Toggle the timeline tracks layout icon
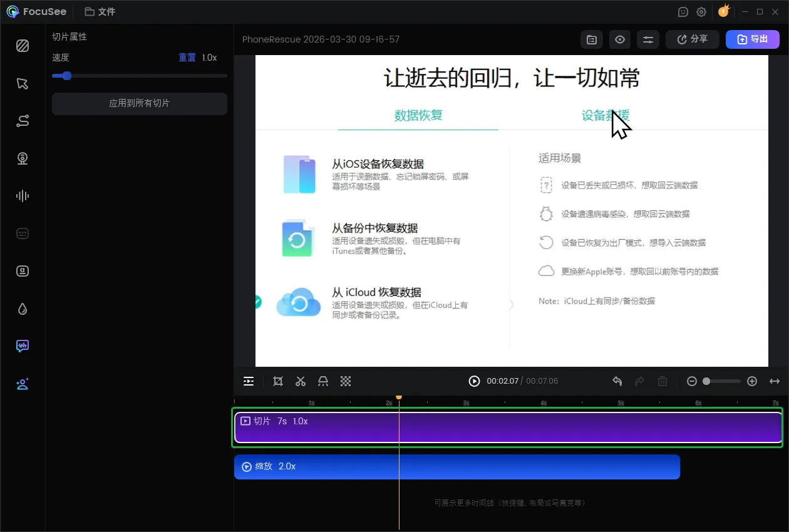Viewport: 789px width, 532px height. (x=249, y=381)
